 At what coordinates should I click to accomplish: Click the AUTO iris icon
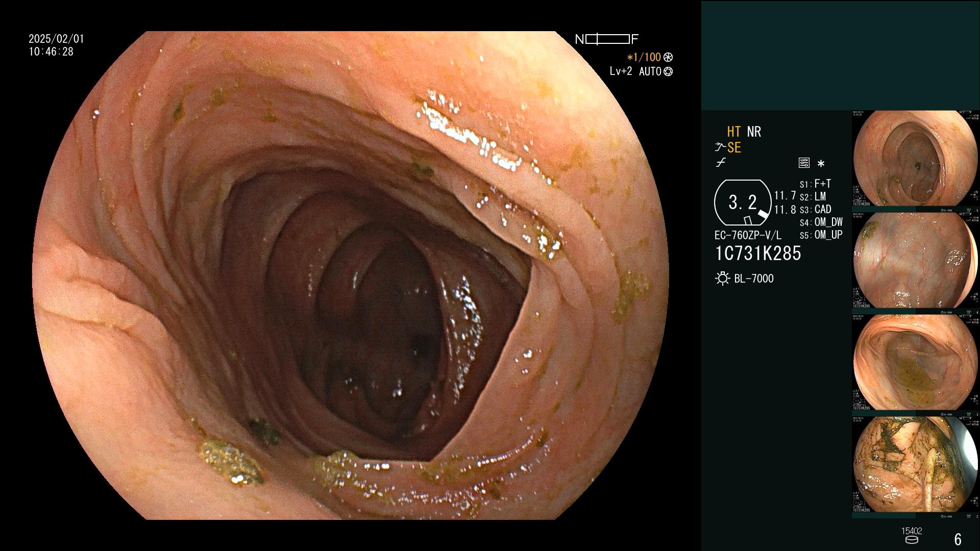[668, 72]
